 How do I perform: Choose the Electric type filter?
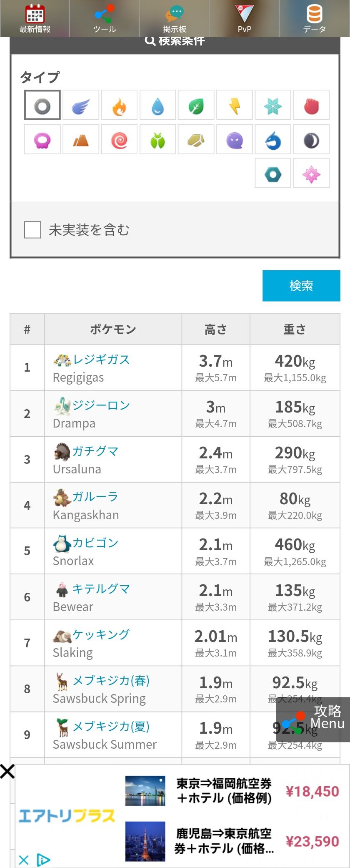[235, 105]
